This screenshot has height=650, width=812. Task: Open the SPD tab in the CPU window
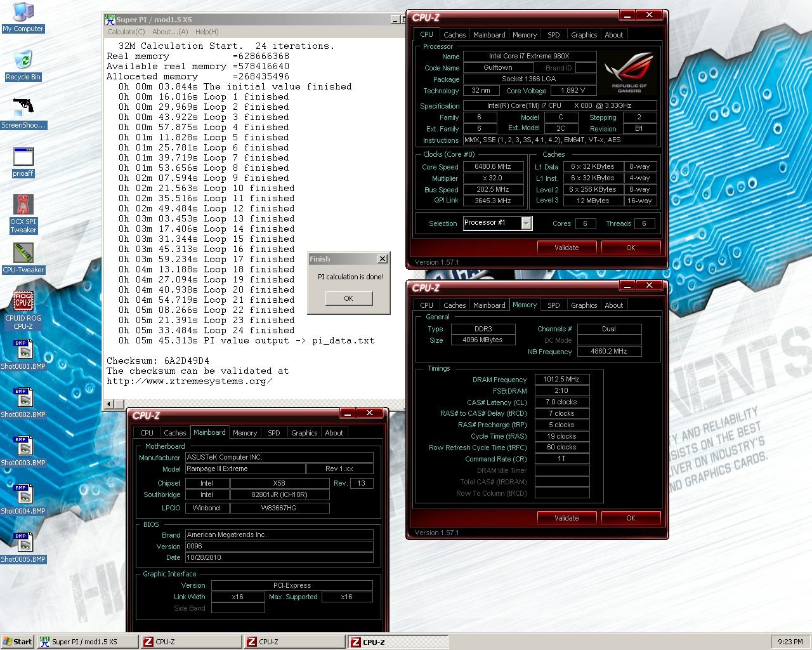tap(554, 35)
